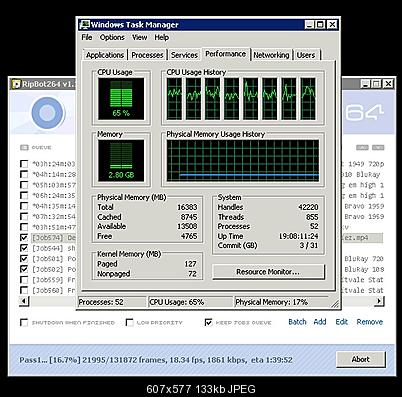The height and width of the screenshot is (397, 402).
Task: Uncheck Keep Jobs Queue checkbox
Action: [x=208, y=323]
